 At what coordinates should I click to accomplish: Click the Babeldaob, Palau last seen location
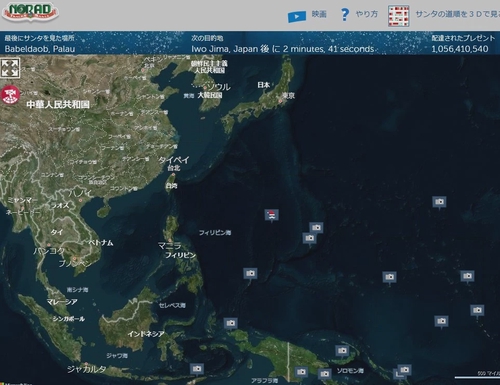point(40,49)
